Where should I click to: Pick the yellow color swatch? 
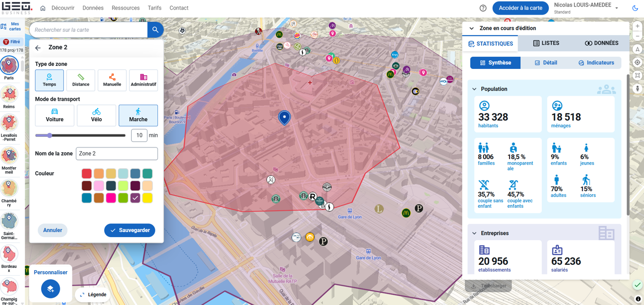(x=147, y=198)
